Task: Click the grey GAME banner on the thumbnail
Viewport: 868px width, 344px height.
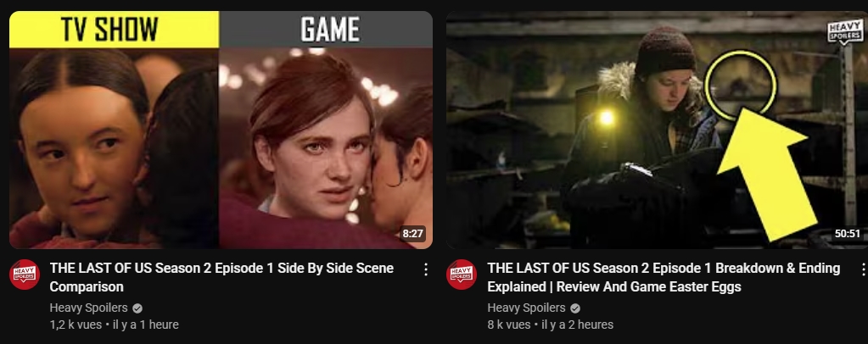Action: 326,30
